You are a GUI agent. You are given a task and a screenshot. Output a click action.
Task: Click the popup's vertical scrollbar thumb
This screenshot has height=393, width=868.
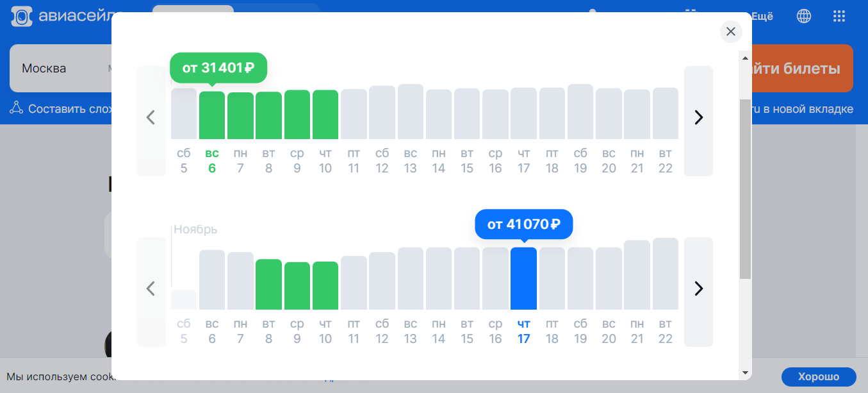(x=745, y=189)
